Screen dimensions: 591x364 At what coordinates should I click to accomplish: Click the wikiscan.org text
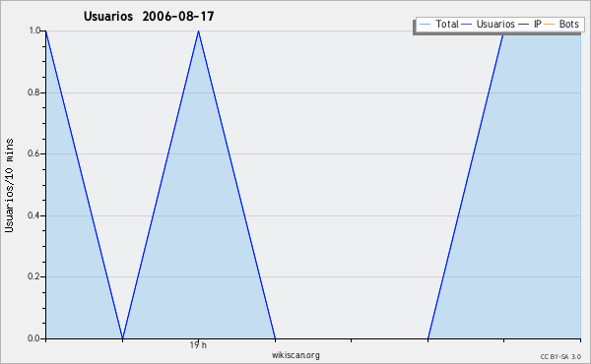[x=295, y=355]
